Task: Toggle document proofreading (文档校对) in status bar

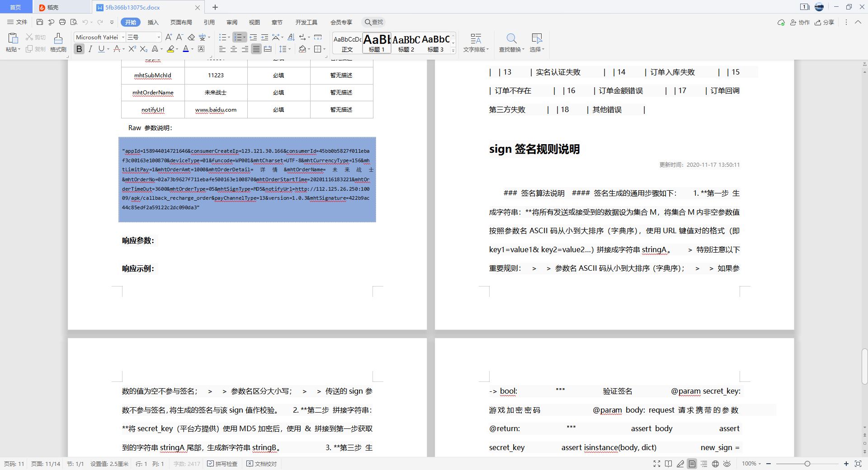Action: 262,464
